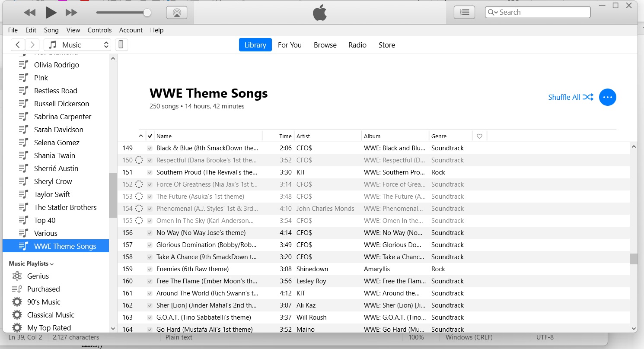The height and width of the screenshot is (349, 644).
Task: Open the Controls menu
Action: pos(99,30)
